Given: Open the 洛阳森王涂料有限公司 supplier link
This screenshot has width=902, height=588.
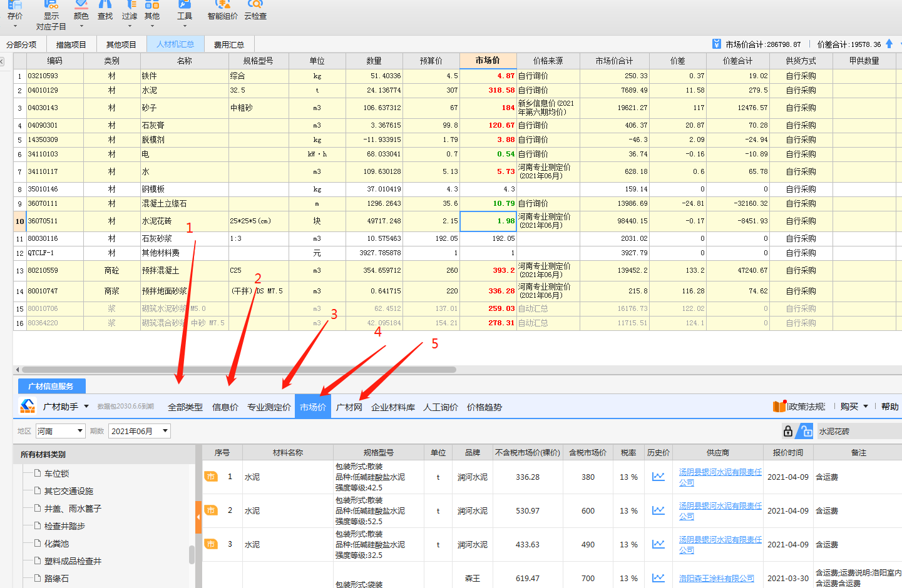Looking at the screenshot, I should click(717, 578).
